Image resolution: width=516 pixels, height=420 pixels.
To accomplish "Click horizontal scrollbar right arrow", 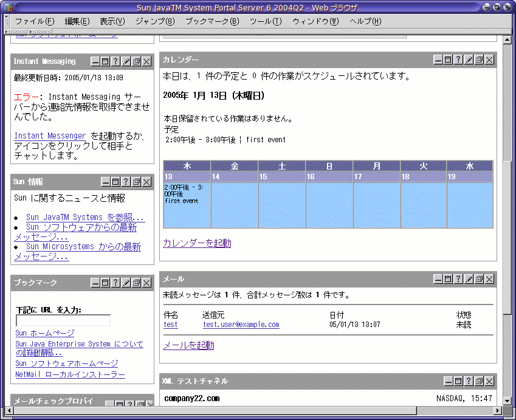I will click(x=498, y=410).
